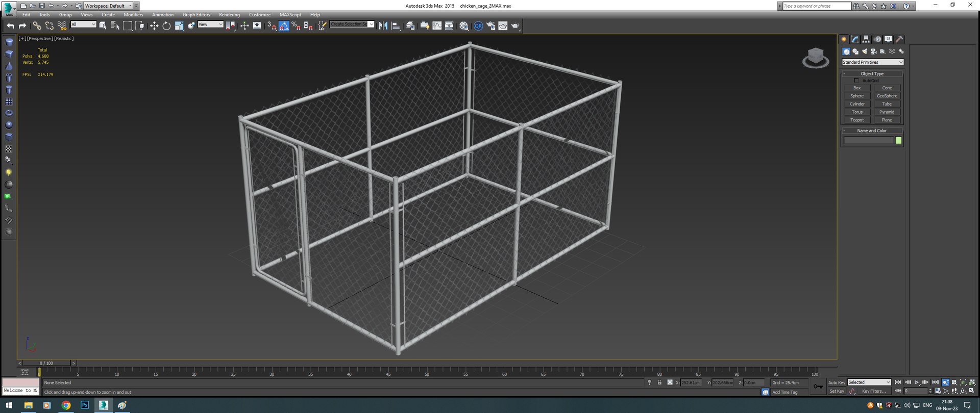Toggle the selection lock icon

click(659, 382)
